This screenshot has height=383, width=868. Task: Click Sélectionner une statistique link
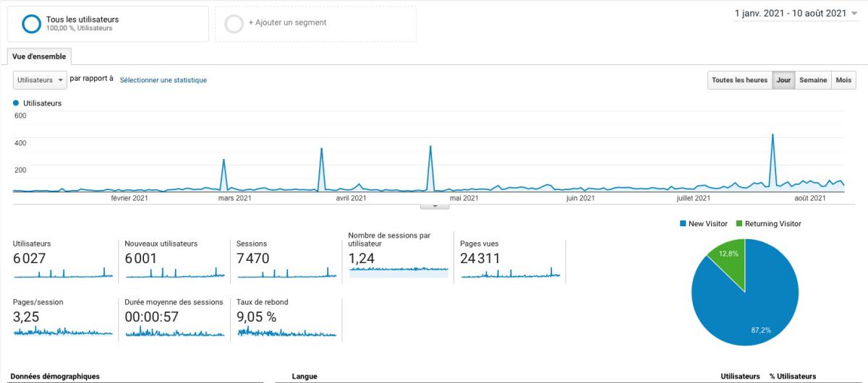163,80
